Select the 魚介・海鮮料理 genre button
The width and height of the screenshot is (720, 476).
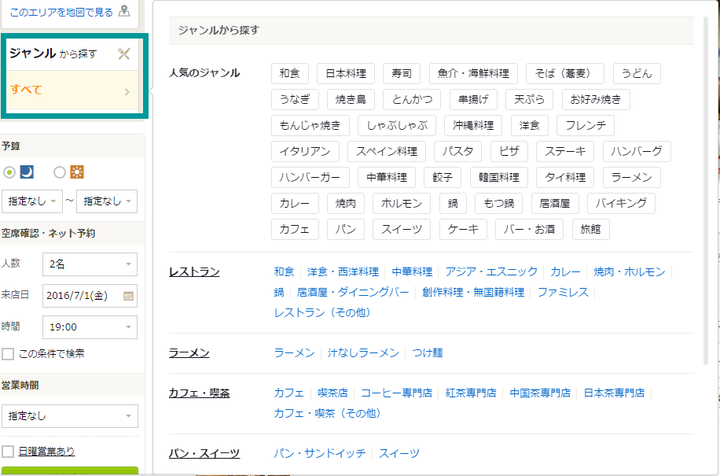point(473,73)
